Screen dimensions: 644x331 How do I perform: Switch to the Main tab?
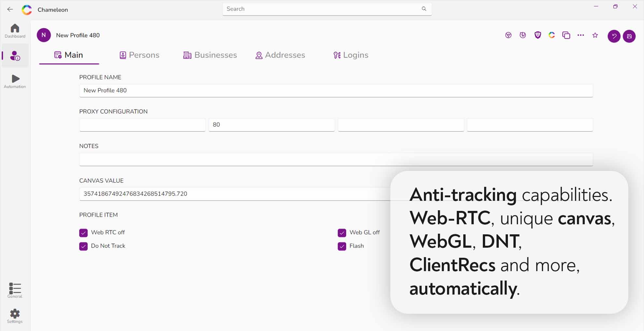point(69,55)
